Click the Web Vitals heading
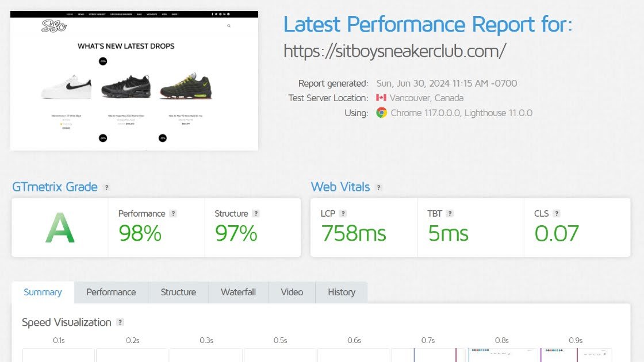This screenshot has height=362, width=644. pyautogui.click(x=340, y=187)
